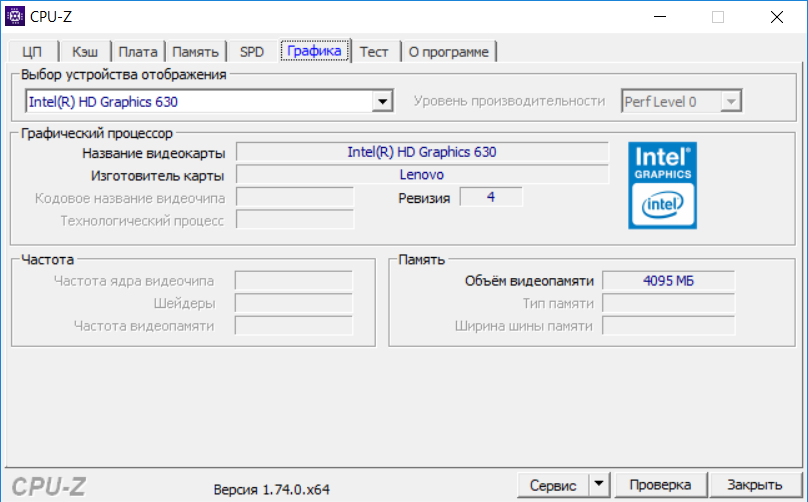The image size is (808, 502).
Task: Click the Lenovo manufacturer field
Action: pyautogui.click(x=422, y=175)
